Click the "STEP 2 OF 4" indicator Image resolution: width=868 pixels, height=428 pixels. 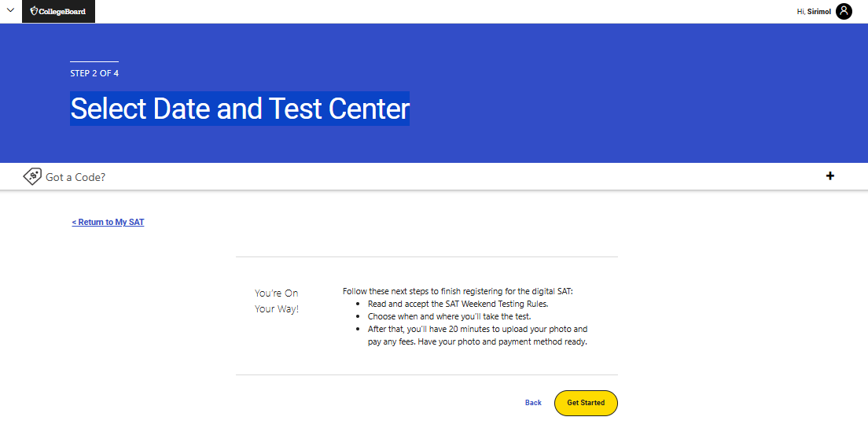click(x=94, y=74)
